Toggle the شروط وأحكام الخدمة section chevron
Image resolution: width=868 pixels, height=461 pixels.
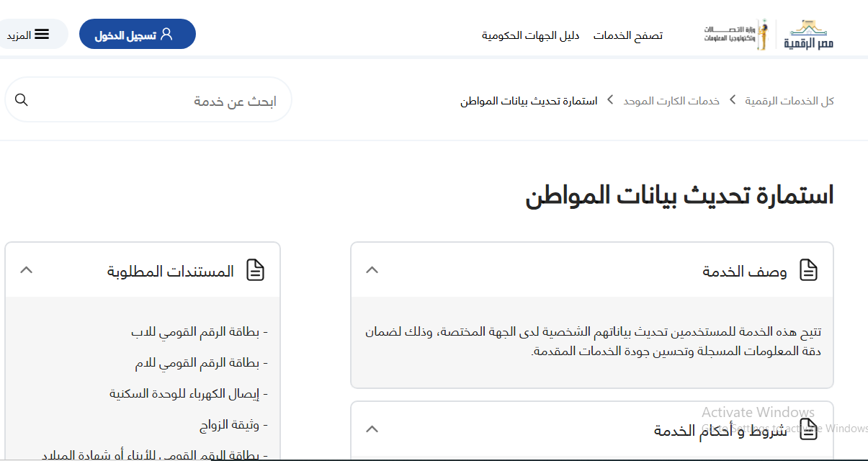click(372, 429)
